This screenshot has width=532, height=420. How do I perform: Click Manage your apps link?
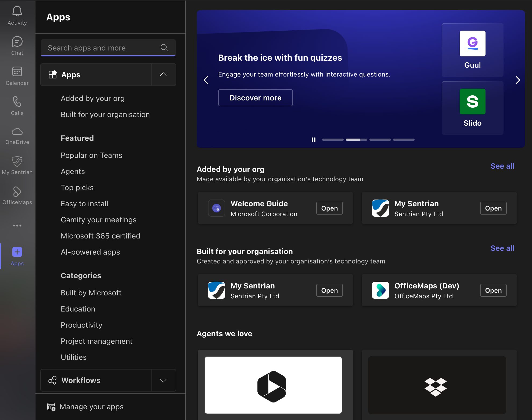(92, 407)
